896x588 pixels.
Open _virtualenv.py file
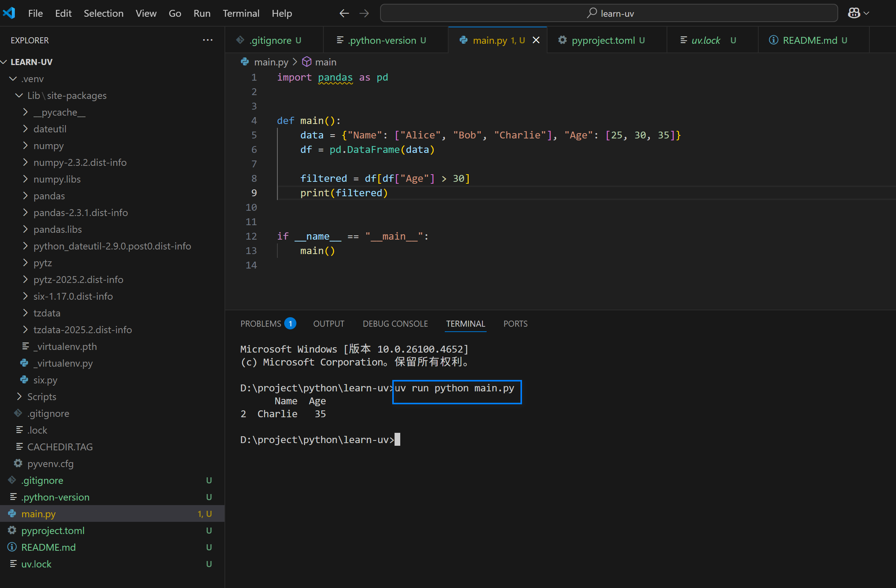pyautogui.click(x=112, y=363)
